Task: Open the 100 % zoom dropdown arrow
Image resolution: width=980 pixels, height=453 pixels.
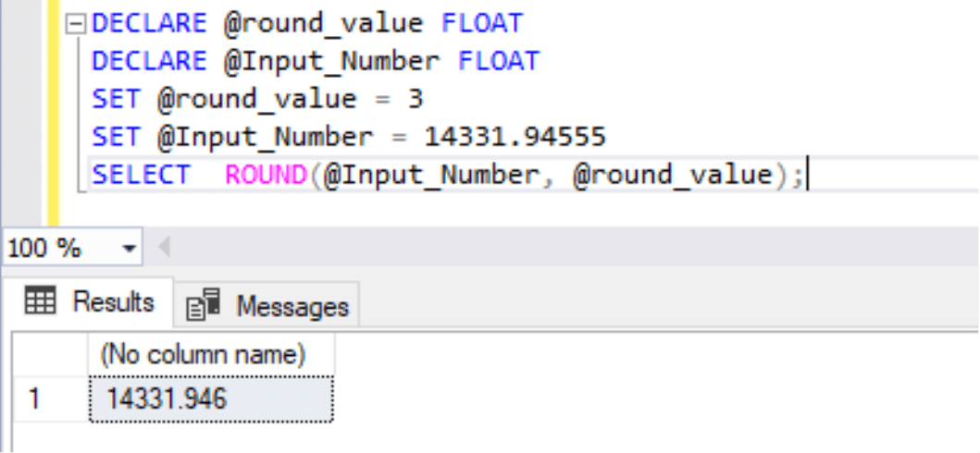Action: tap(129, 249)
